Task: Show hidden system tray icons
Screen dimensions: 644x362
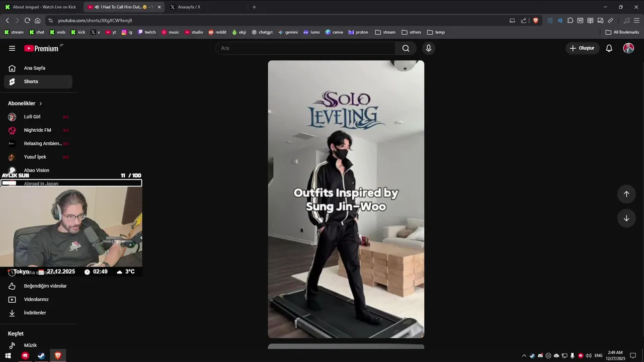Action: coord(524,355)
